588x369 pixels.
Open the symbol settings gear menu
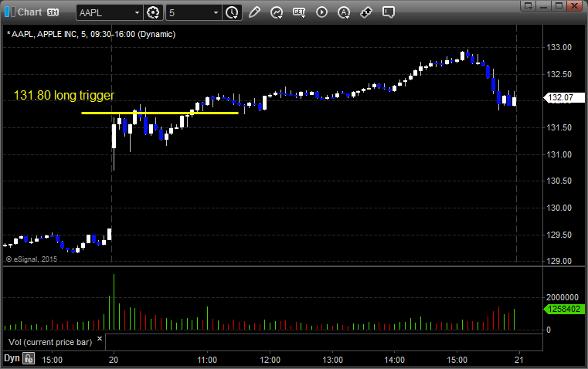153,12
